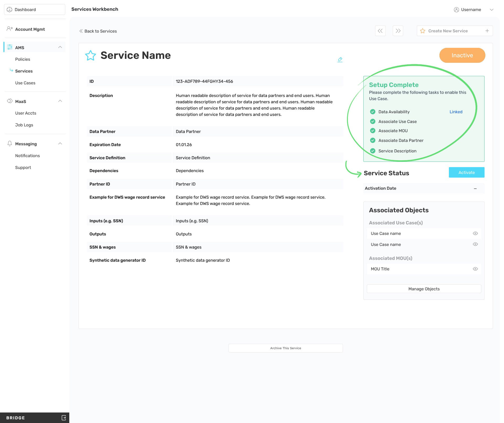Click the plus icon to create new service
Image resolution: width=504 pixels, height=423 pixels.
pyautogui.click(x=487, y=31)
